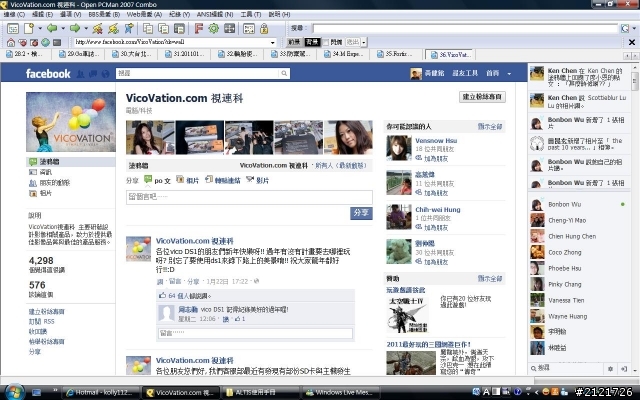Open chat with Bonbon Wu

tap(578, 204)
